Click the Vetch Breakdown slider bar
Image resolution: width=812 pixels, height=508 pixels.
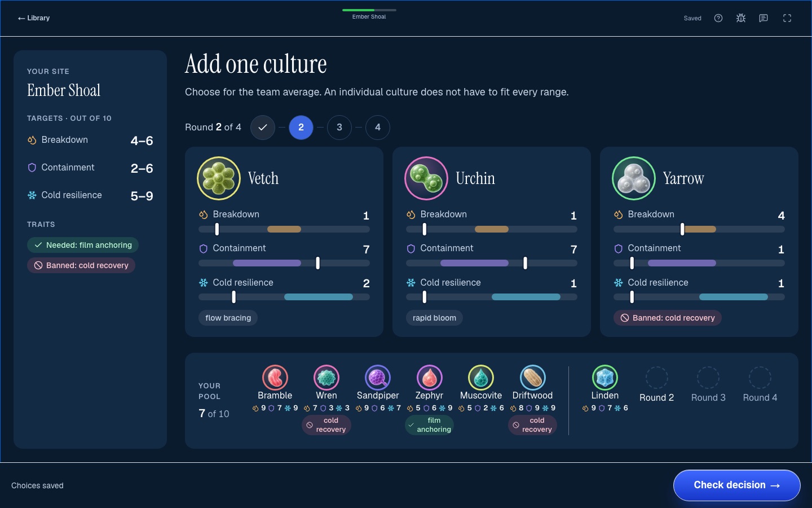click(x=284, y=229)
